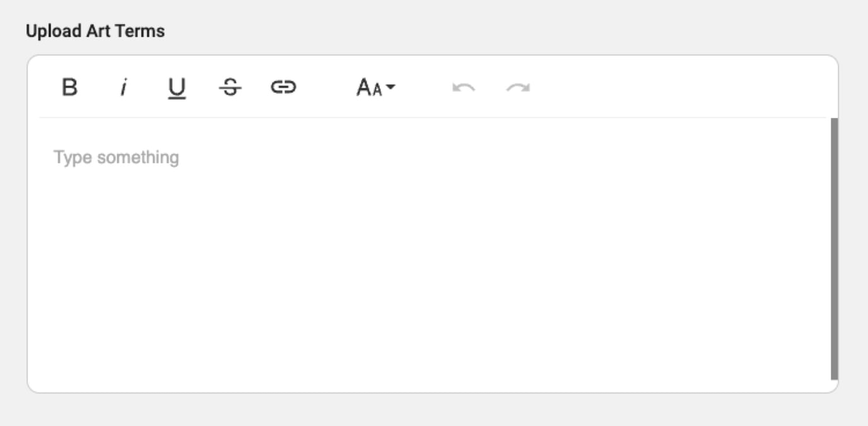This screenshot has width=868, height=426.
Task: Enable strikethrough formatting
Action: [230, 87]
